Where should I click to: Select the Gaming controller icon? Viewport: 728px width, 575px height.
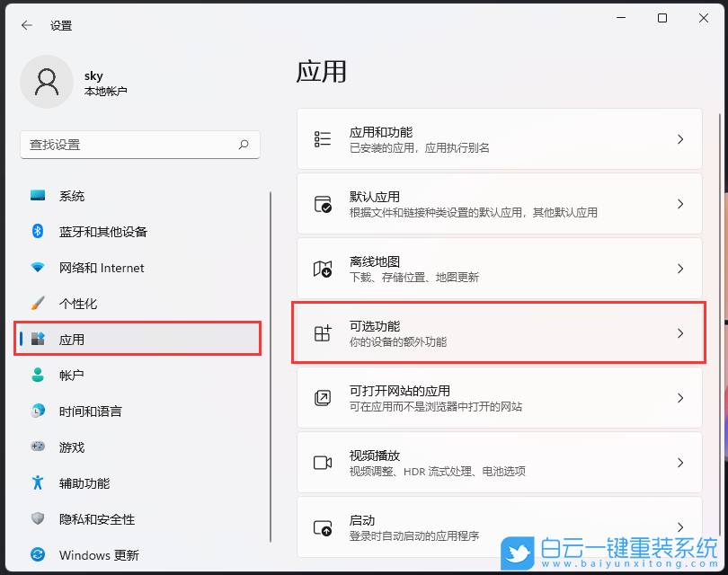click(36, 447)
